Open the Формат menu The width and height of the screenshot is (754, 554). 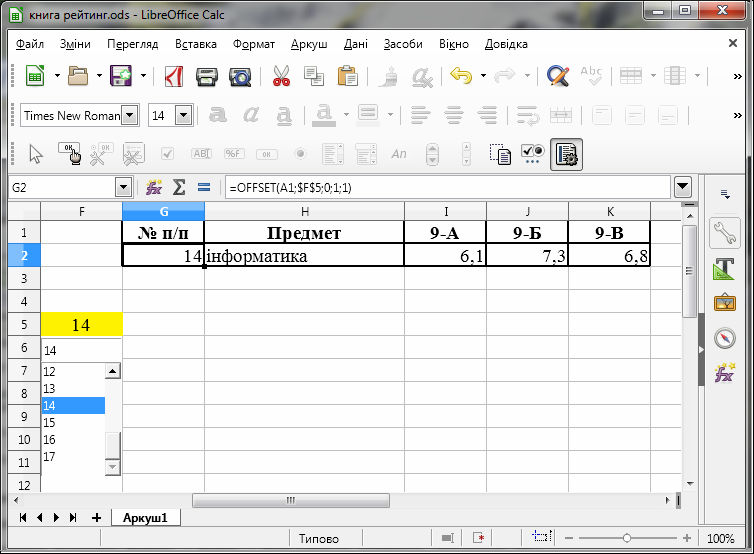[254, 44]
